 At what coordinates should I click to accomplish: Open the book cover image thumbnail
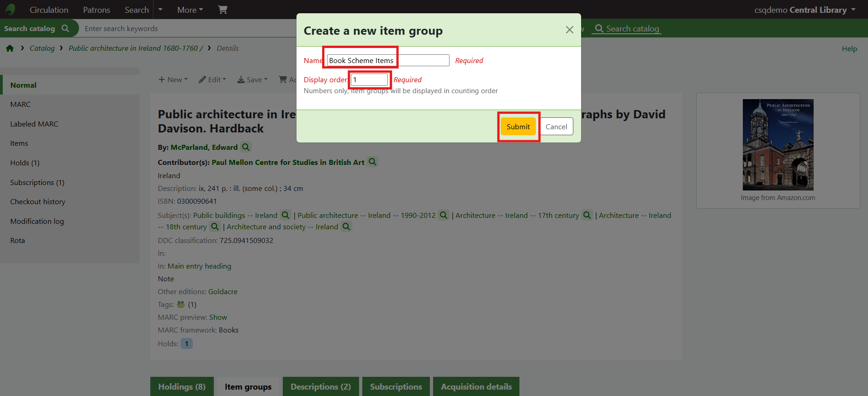point(778,145)
